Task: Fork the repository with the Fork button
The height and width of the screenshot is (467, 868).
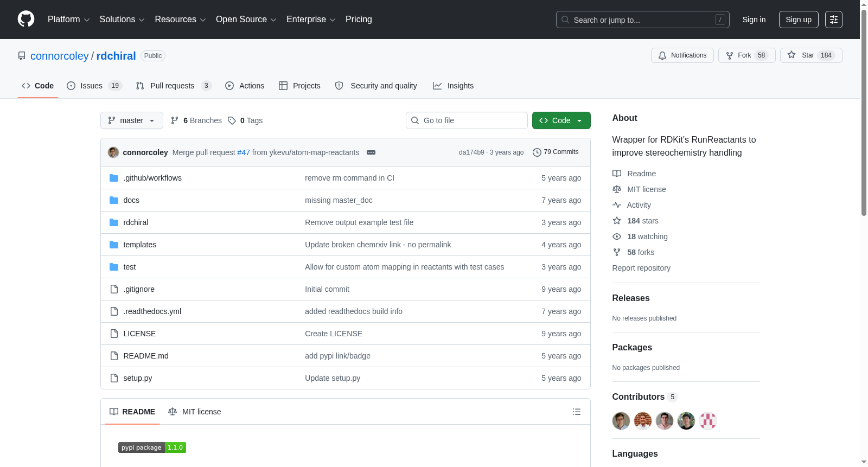Action: pos(747,55)
